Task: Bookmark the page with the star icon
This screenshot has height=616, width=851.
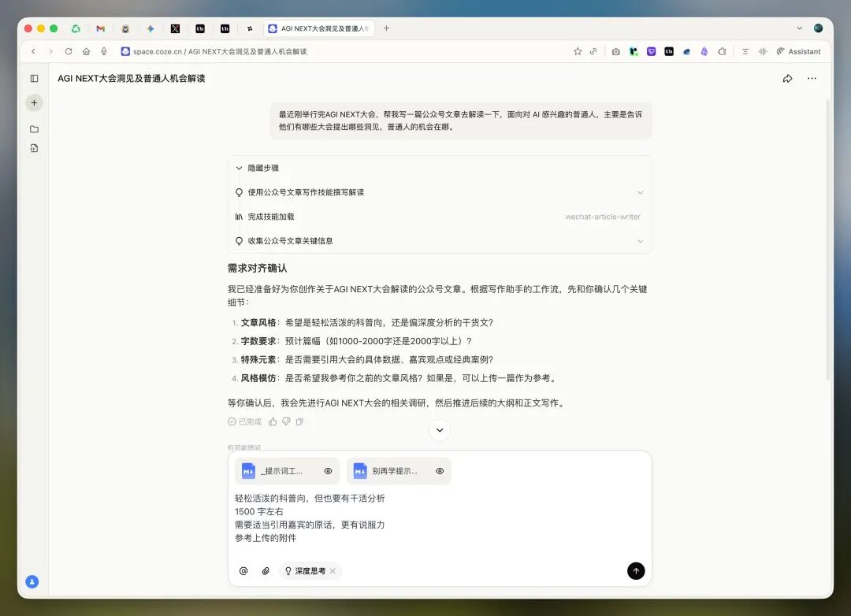Action: point(578,51)
